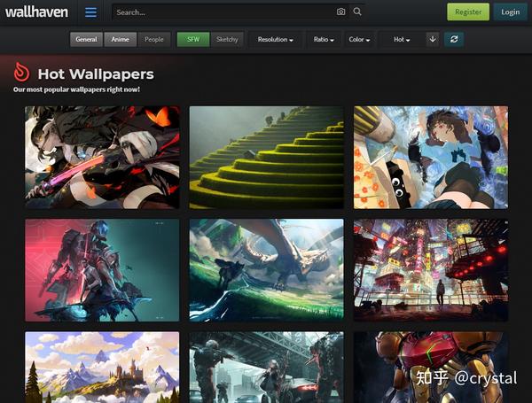Open the hamburger menu icon

click(90, 12)
